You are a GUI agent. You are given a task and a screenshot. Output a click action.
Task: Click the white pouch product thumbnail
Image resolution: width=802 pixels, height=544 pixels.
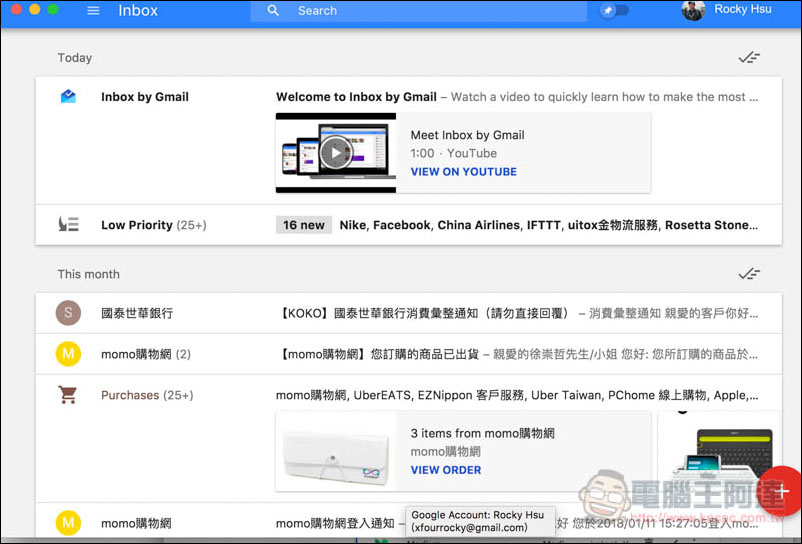click(x=336, y=451)
